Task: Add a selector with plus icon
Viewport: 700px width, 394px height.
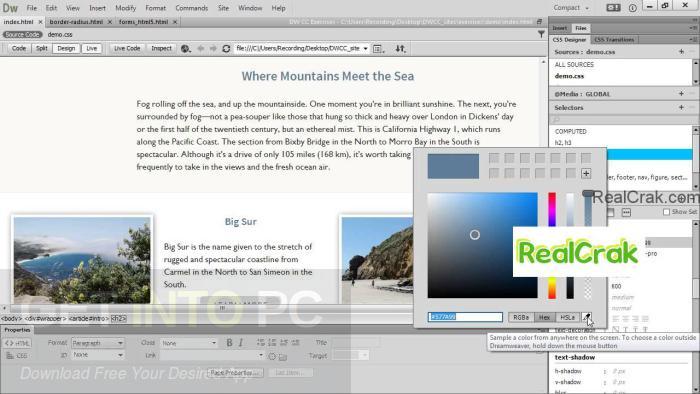Action: click(x=681, y=107)
